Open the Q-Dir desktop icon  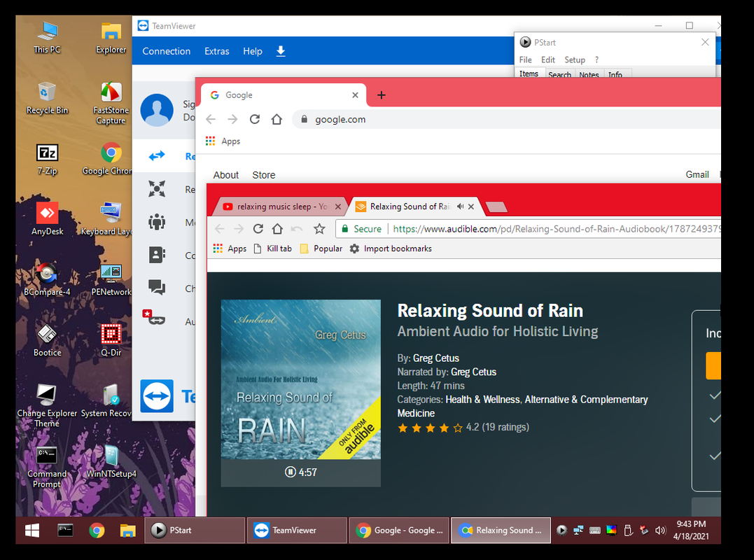point(111,341)
